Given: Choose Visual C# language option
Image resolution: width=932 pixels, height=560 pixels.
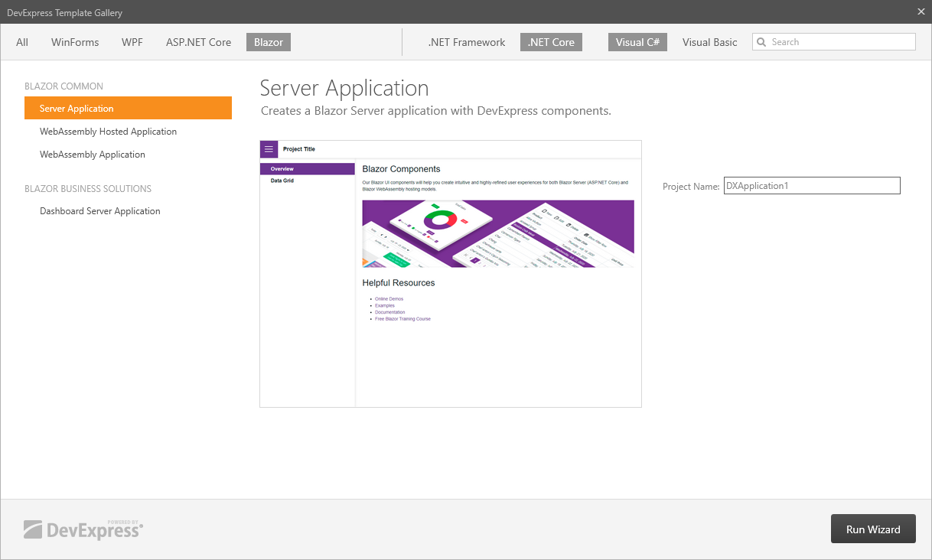Looking at the screenshot, I should [637, 42].
